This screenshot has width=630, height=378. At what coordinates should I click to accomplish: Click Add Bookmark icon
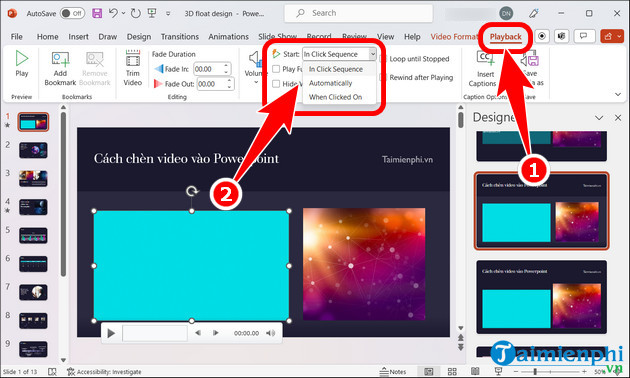(60, 59)
